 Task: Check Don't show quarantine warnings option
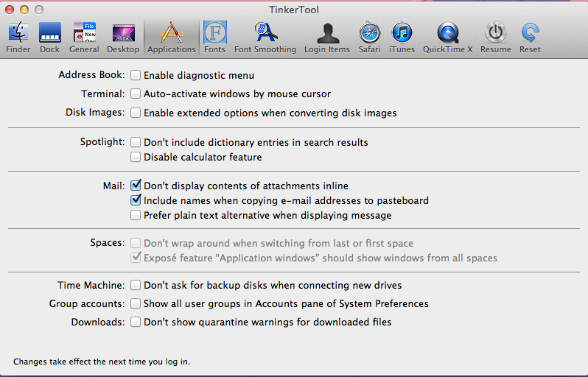[x=136, y=322]
